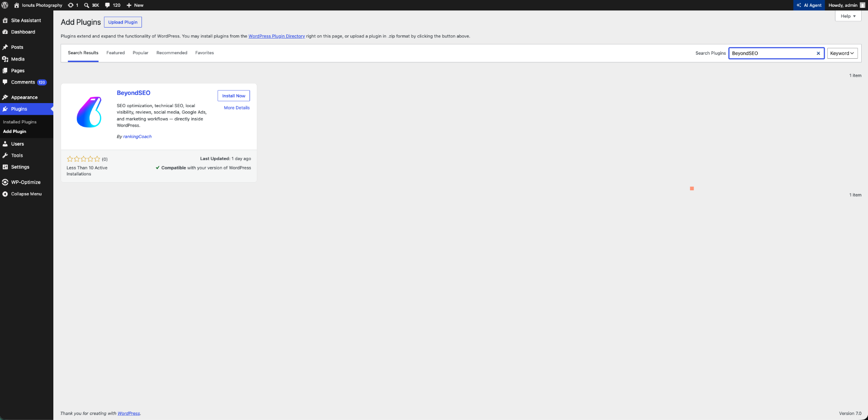
Task: Switch to the Featured tab
Action: [116, 53]
